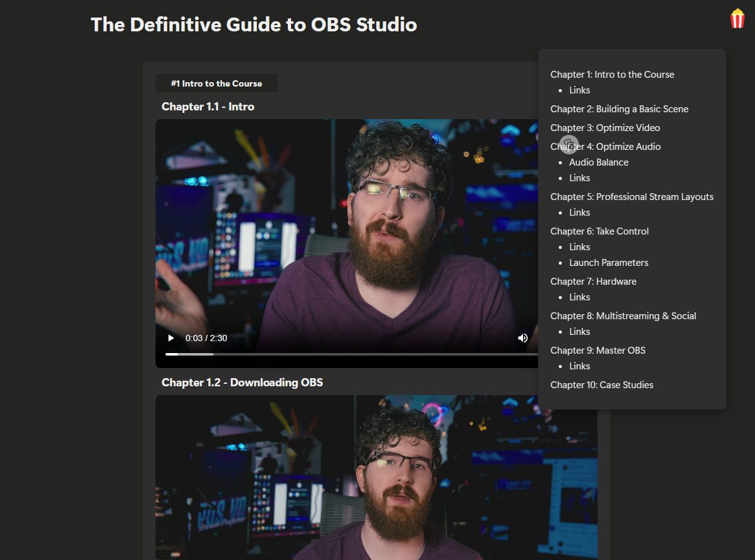Open Links under Chapter 7: Hardware
755x560 pixels.
579,297
